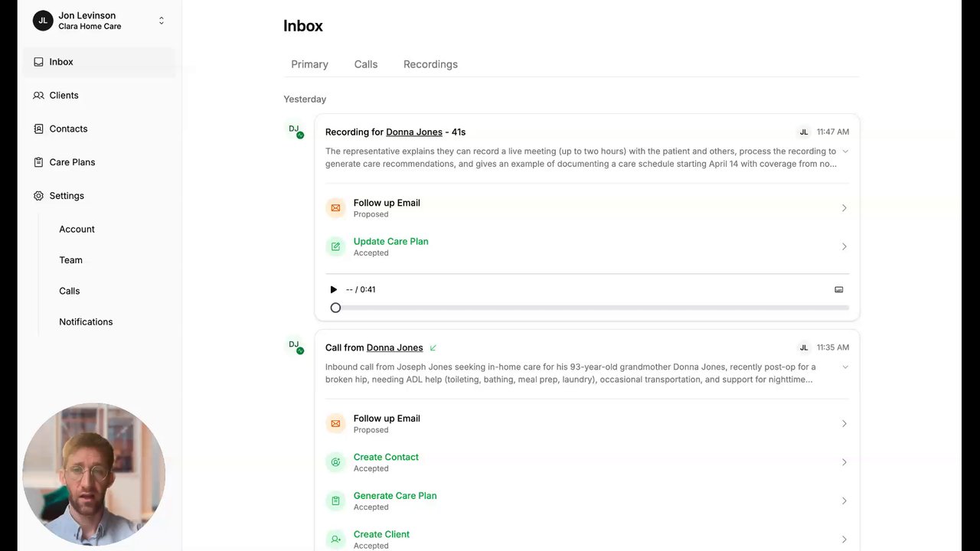Open Care Plans clipboard icon
This screenshot has width=980, height=551.
[x=38, y=162]
